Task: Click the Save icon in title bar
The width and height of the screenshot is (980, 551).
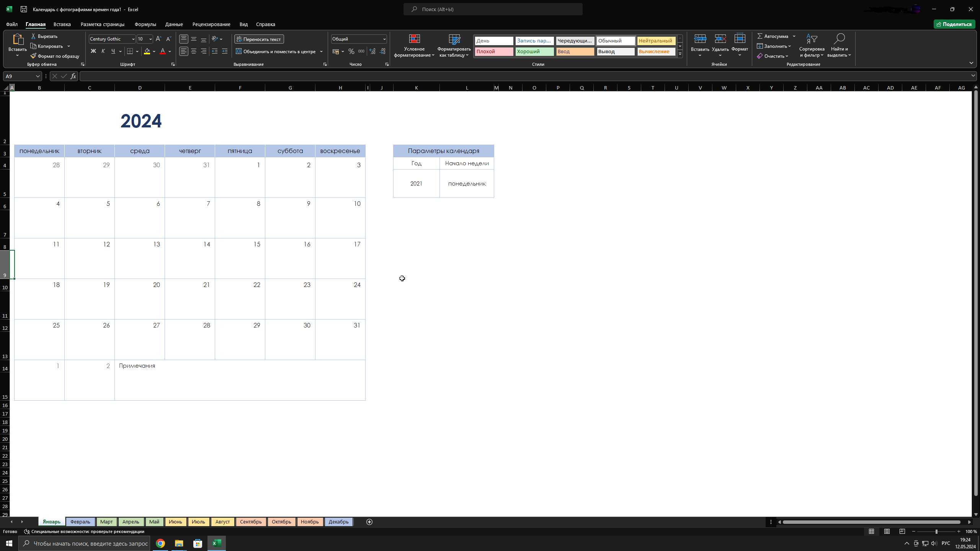Action: pos(24,9)
